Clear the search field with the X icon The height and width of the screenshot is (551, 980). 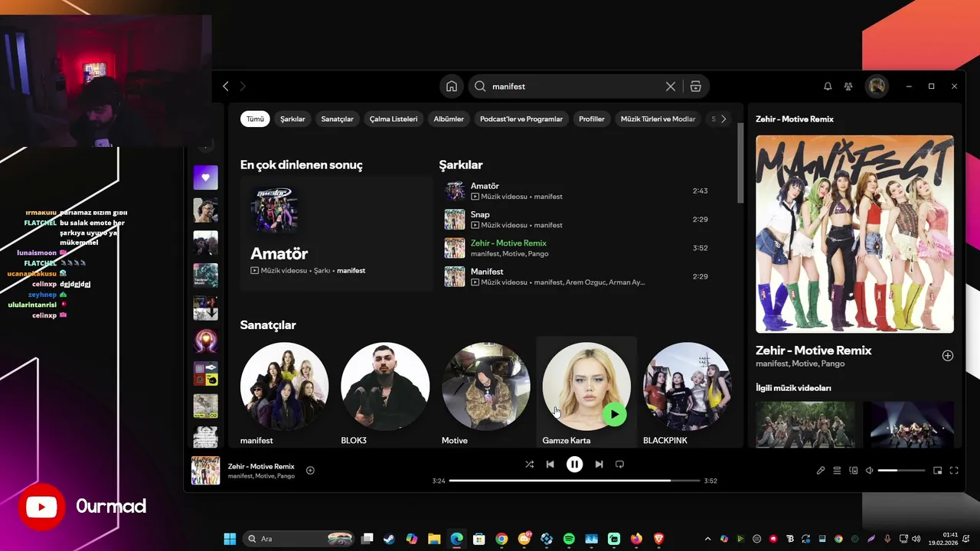(671, 86)
